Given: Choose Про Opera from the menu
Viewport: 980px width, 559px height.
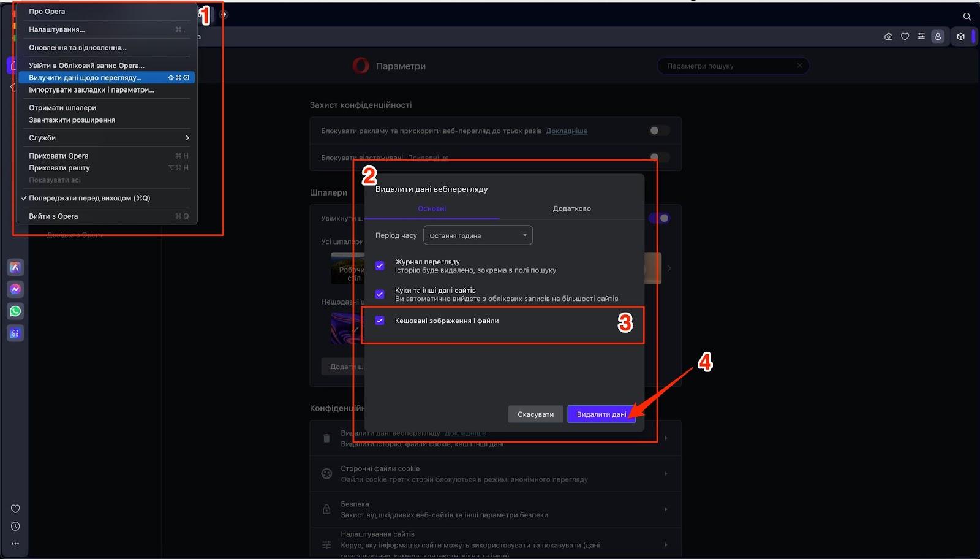Looking at the screenshot, I should [x=105, y=12].
